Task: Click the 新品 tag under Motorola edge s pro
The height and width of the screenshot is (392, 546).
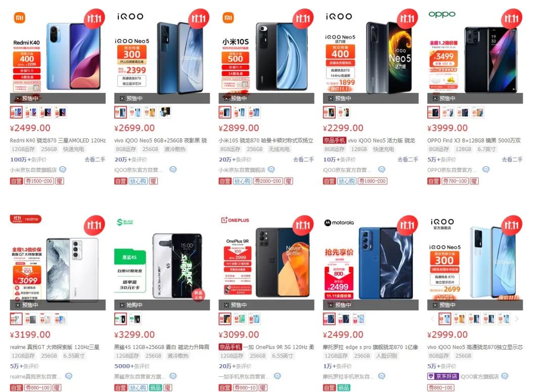Action: click(343, 387)
